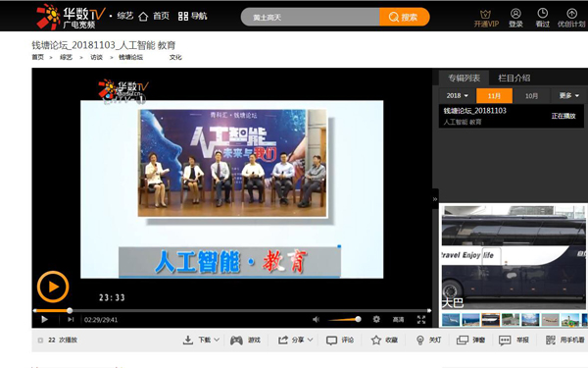Expand the share dropdown
The image size is (588, 368).
pyautogui.click(x=310, y=340)
